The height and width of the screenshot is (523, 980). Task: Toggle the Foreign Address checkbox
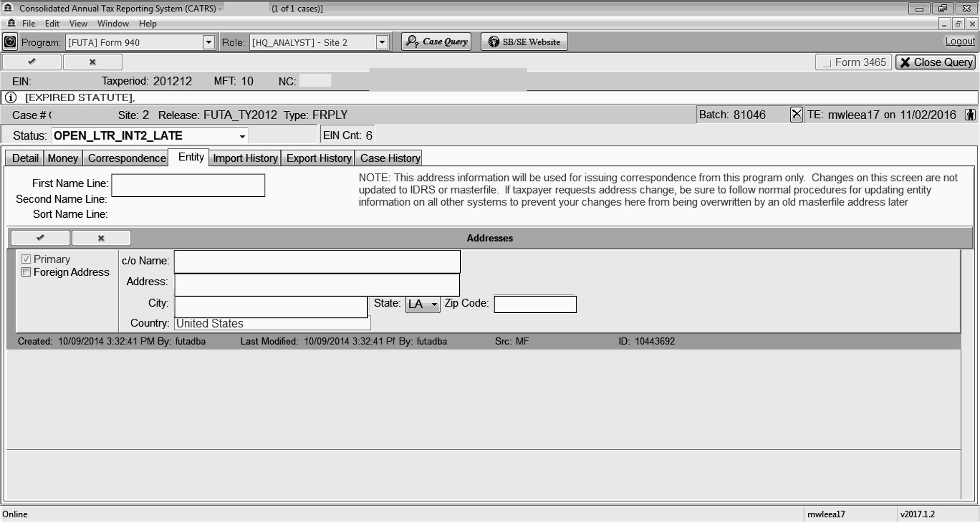pos(26,272)
